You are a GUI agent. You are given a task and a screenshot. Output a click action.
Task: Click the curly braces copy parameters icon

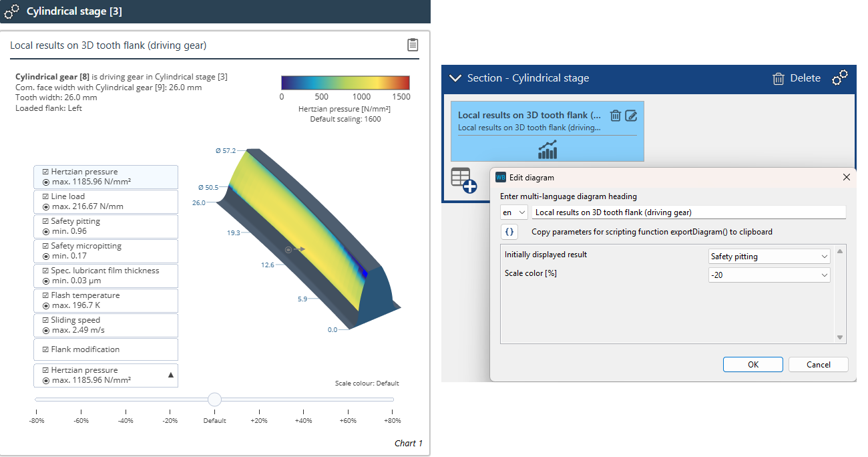click(509, 232)
